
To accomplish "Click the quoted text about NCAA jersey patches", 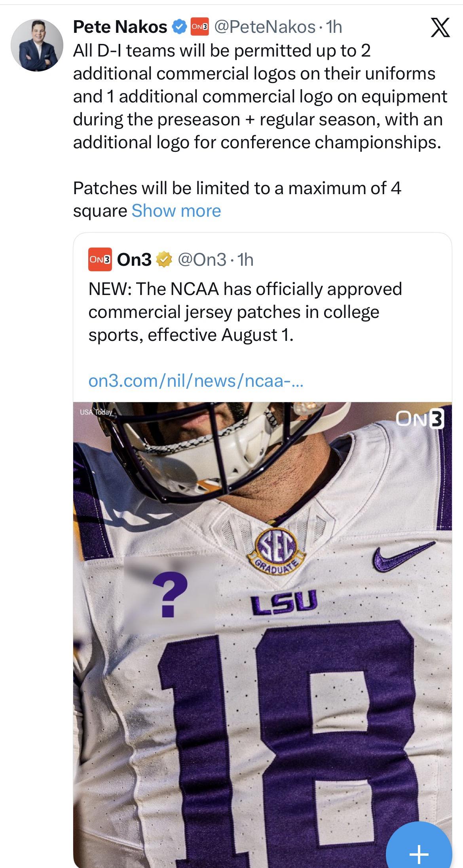I will [x=245, y=312].
